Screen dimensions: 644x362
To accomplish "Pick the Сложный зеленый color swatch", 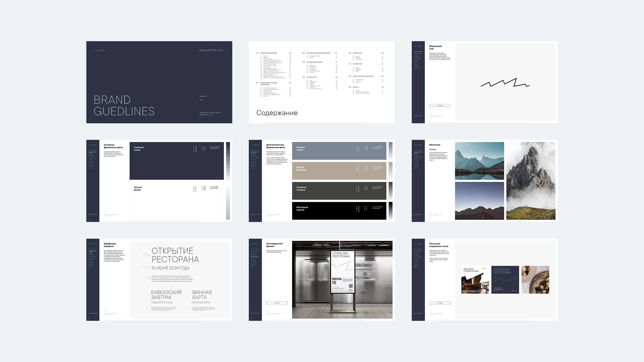I will click(339, 191).
